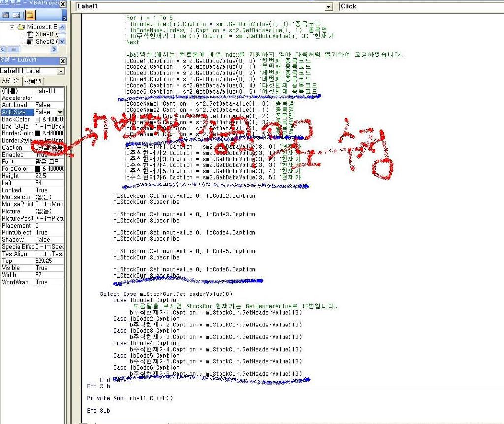Screen dimensions: 504x424
Task: Select the Sheet1 module icon in tree
Action: [x=30, y=34]
